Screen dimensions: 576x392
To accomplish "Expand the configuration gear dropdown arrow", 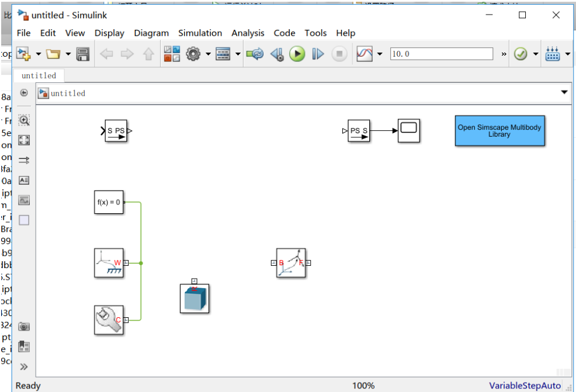I will point(209,54).
